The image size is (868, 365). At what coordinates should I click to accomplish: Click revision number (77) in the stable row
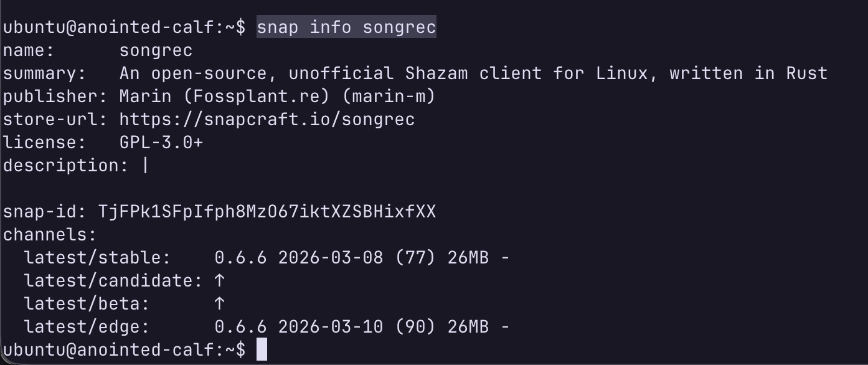coord(415,258)
